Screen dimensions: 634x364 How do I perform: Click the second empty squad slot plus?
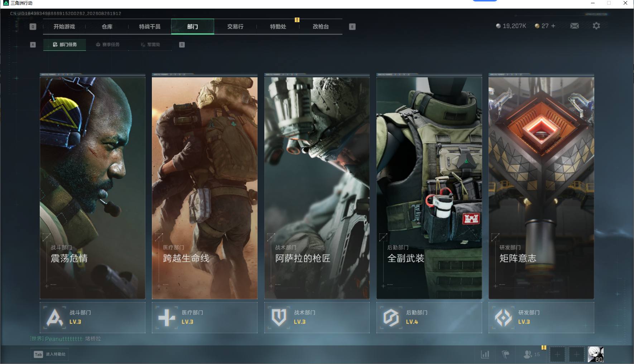tap(576, 354)
